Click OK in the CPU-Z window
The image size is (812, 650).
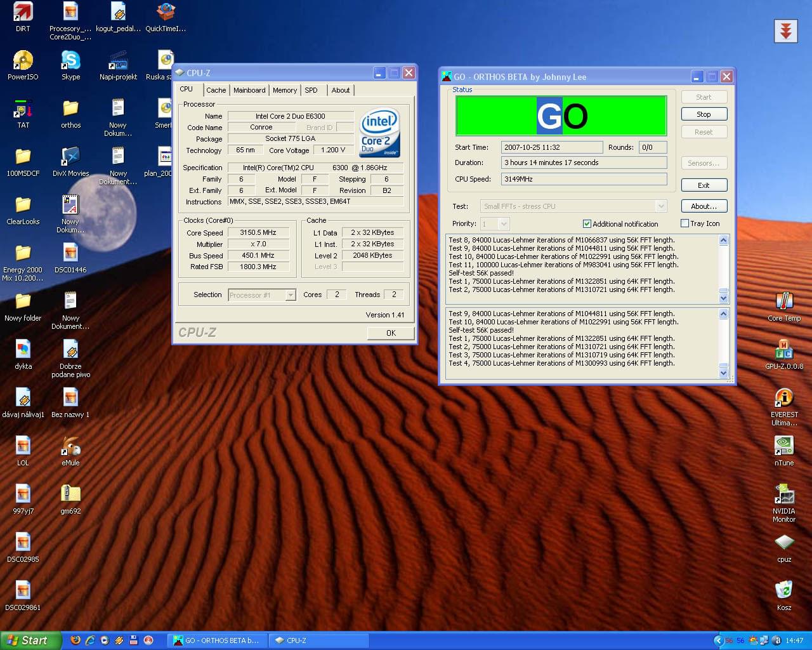click(391, 333)
